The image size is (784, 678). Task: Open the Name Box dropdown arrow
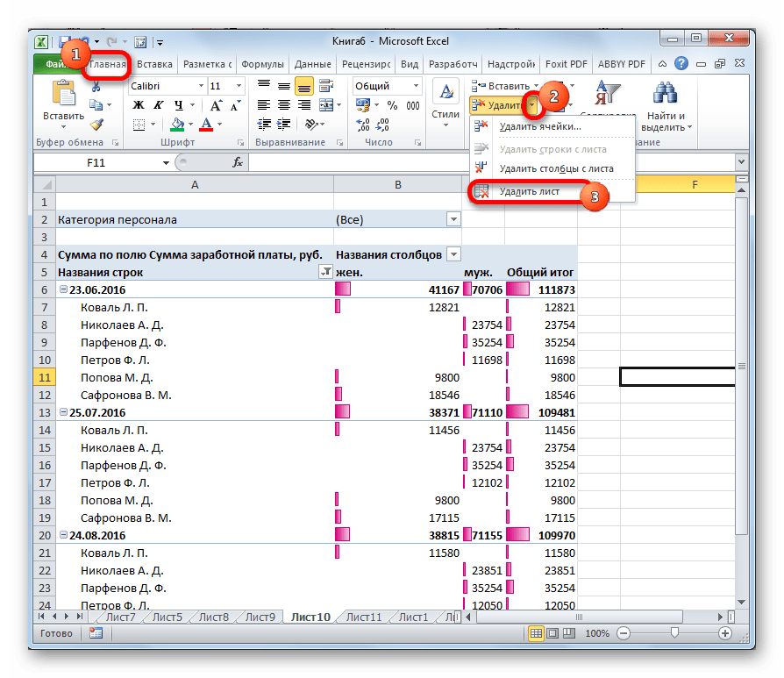166,163
